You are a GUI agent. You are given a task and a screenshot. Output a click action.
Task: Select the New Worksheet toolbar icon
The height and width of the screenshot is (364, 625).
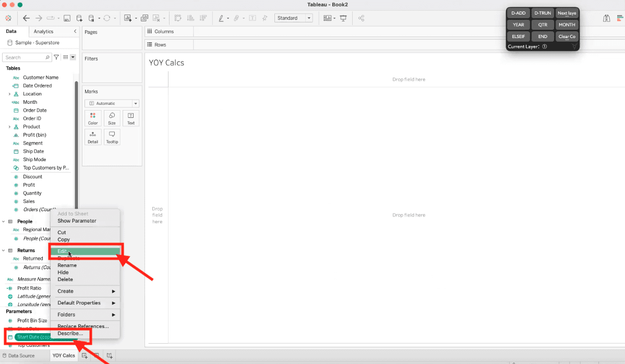[x=127, y=17]
